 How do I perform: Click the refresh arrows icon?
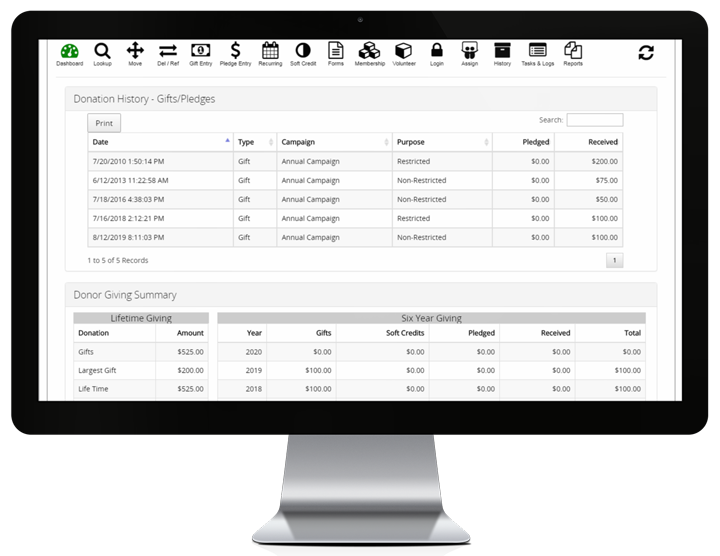[646, 52]
